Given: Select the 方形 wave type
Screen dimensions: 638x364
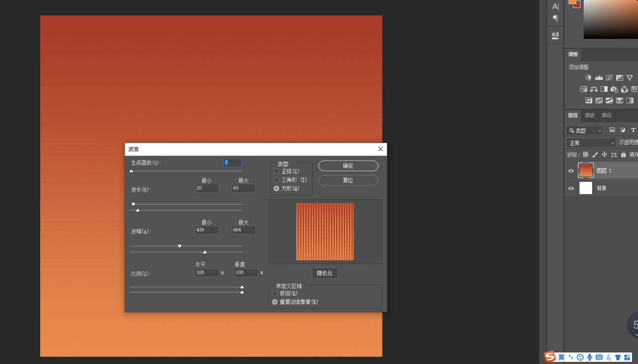Looking at the screenshot, I should point(277,188).
